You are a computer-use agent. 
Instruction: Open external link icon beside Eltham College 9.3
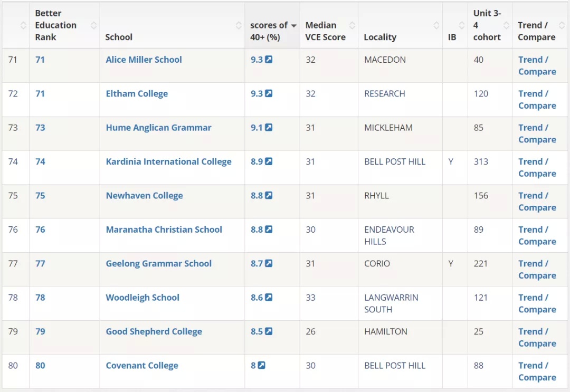click(269, 93)
